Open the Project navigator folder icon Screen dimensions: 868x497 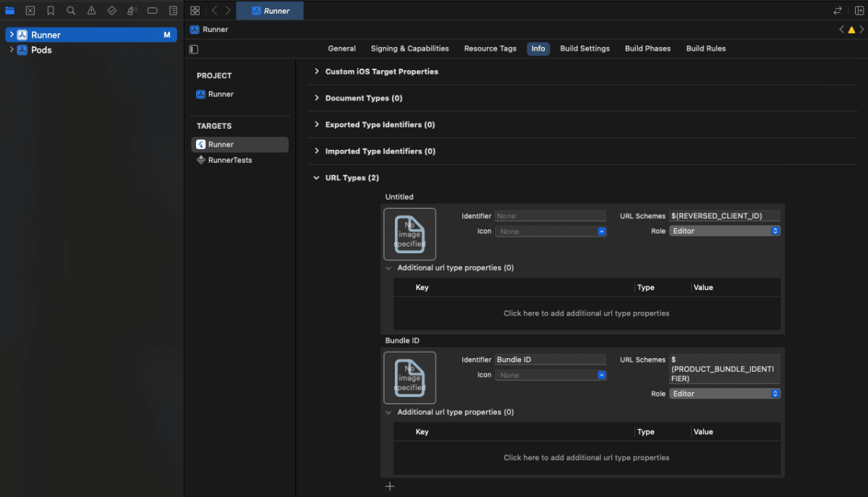coord(9,11)
